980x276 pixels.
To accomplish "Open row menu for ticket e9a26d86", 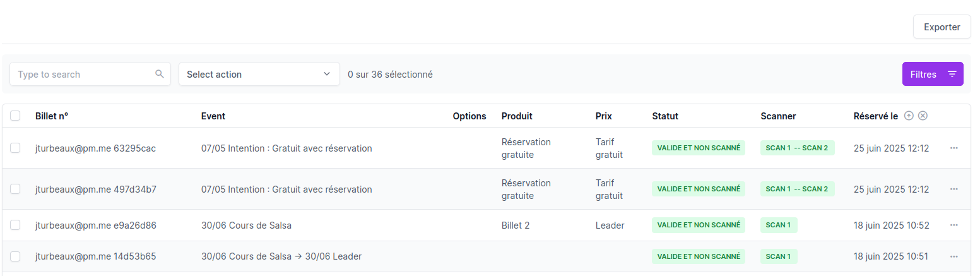I will 953,225.
